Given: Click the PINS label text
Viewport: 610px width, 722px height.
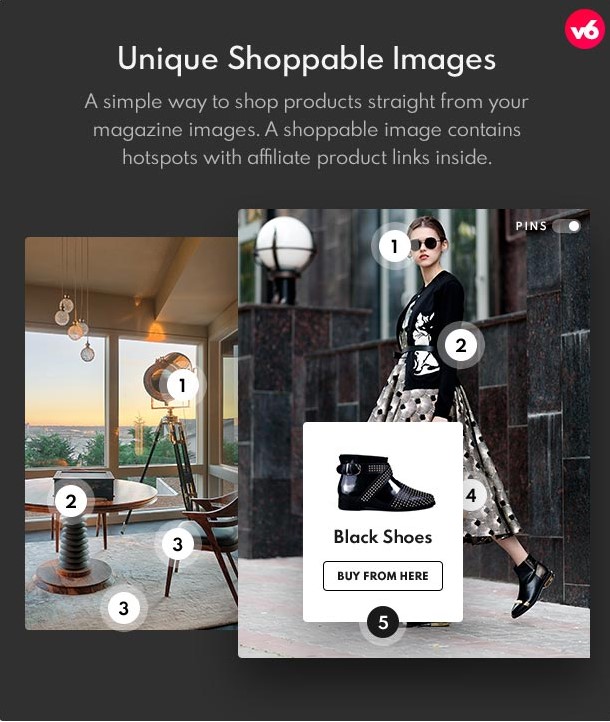Looking at the screenshot, I should coord(531,226).
